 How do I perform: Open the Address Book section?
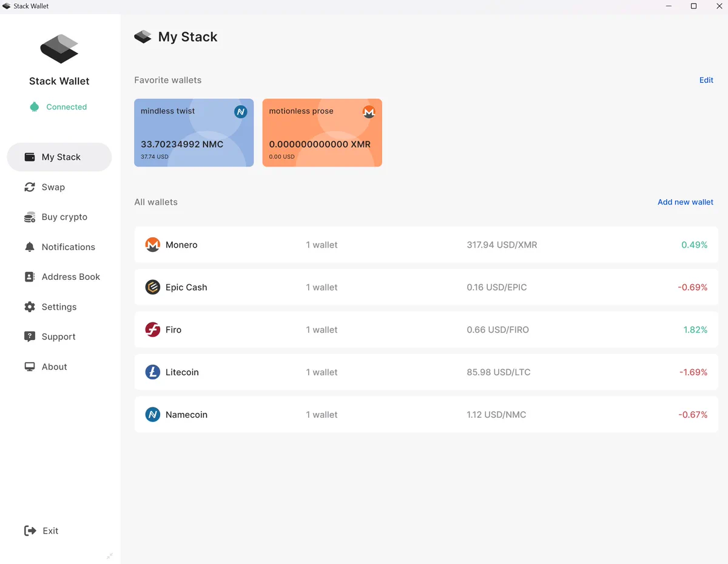(59, 277)
